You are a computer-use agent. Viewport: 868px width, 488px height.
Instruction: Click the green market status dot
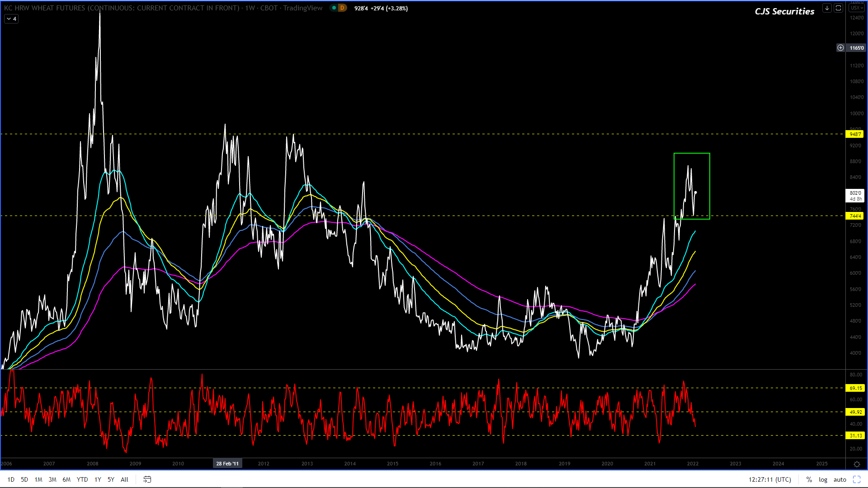tap(334, 8)
